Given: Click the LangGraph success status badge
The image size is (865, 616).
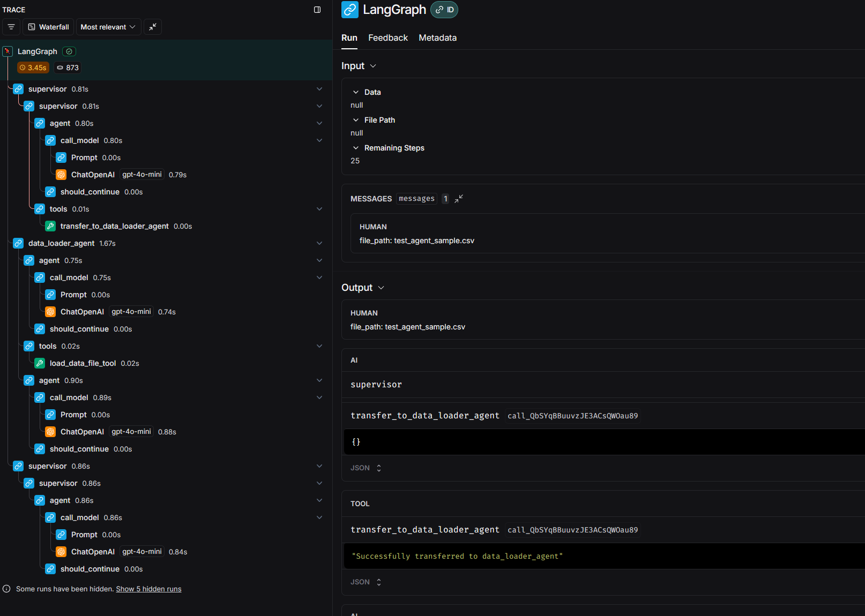Looking at the screenshot, I should click(x=69, y=51).
